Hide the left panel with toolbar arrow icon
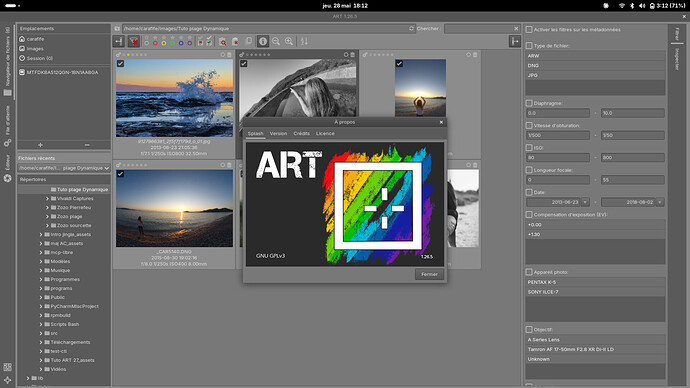This screenshot has width=690, height=388. tap(119, 41)
